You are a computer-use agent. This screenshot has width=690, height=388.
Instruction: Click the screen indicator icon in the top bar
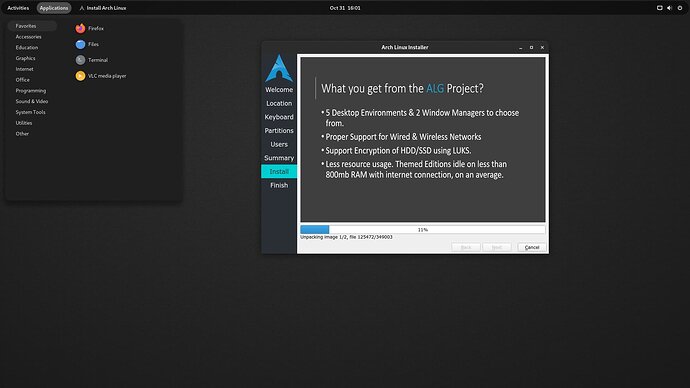point(659,8)
